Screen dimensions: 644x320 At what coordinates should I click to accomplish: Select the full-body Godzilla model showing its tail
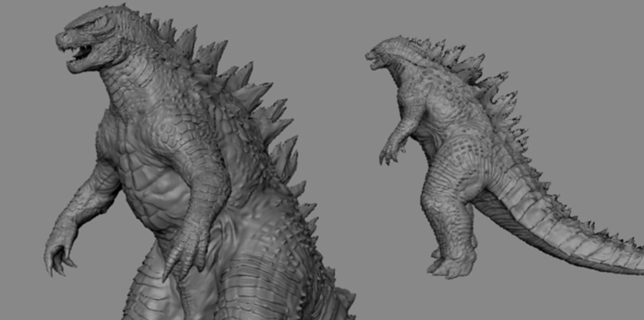pyautogui.click(x=503, y=156)
